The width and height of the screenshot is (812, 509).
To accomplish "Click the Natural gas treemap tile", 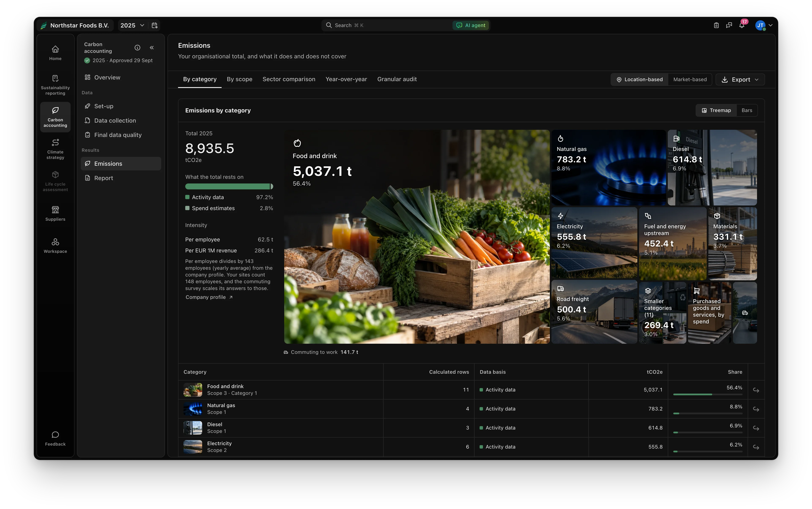I will [608, 168].
